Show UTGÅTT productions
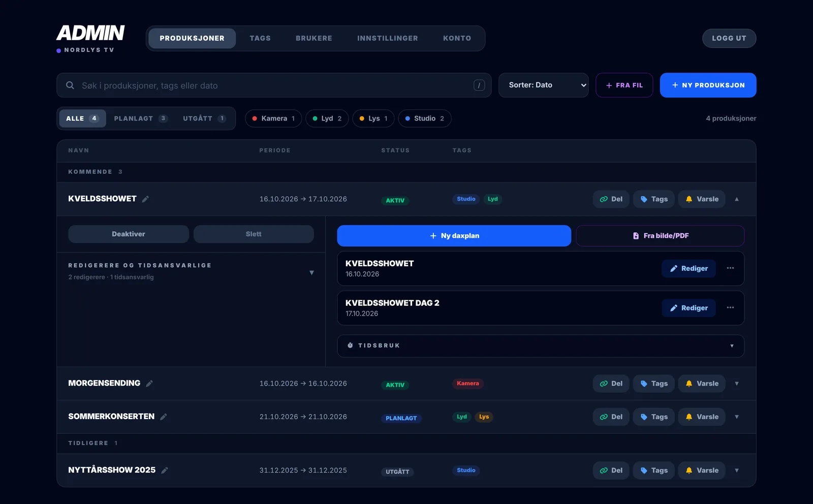Viewport: 813px width, 504px height. point(204,118)
